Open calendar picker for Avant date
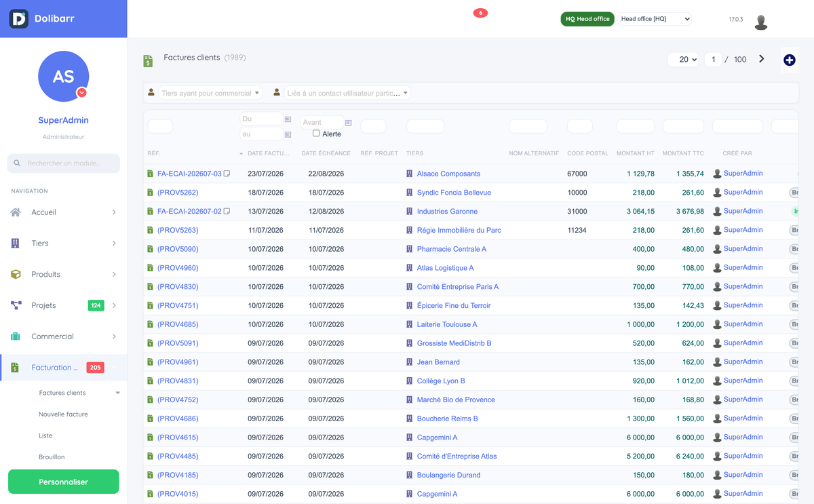Screen dimensions: 814x504 coord(348,123)
